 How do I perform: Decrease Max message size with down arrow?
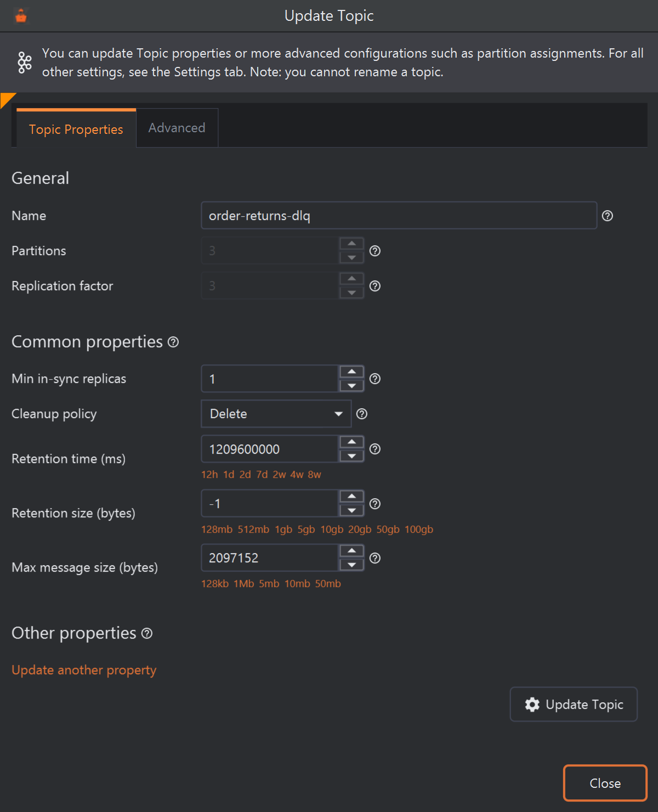351,565
